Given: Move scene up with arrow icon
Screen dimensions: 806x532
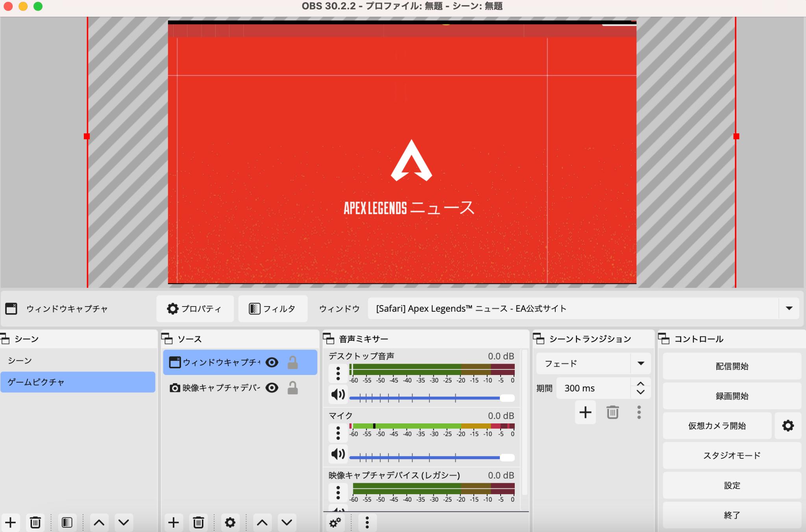Looking at the screenshot, I should (99, 523).
